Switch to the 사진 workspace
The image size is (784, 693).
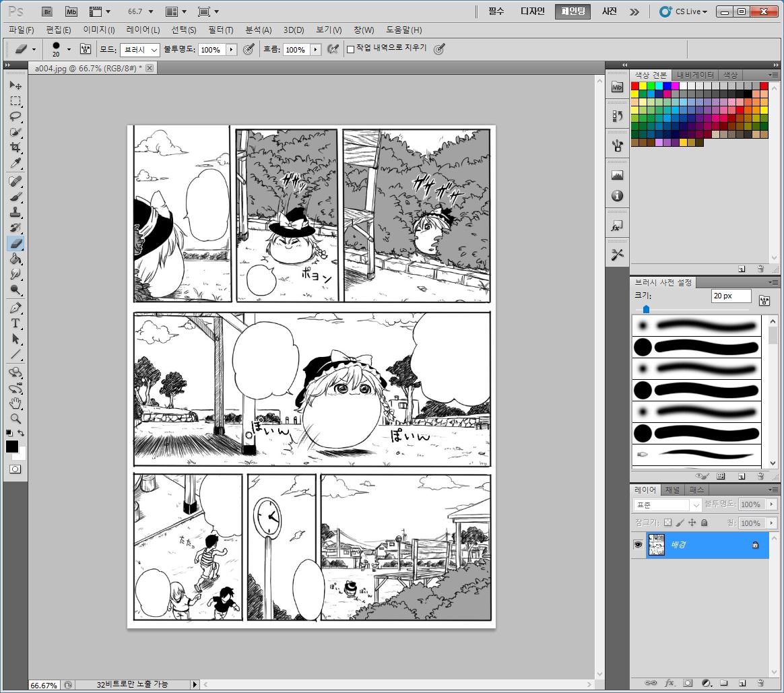[x=609, y=11]
